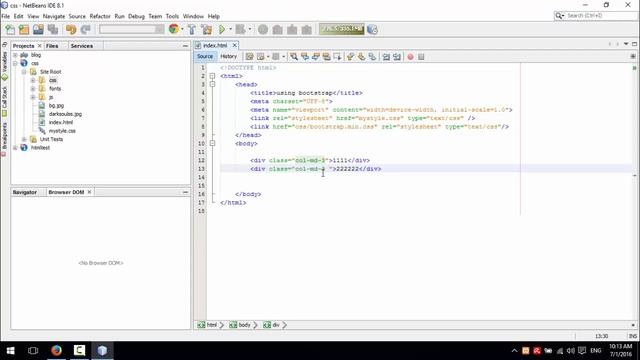Switch editor to History view
The width and height of the screenshot is (640, 360).
pyautogui.click(x=229, y=57)
